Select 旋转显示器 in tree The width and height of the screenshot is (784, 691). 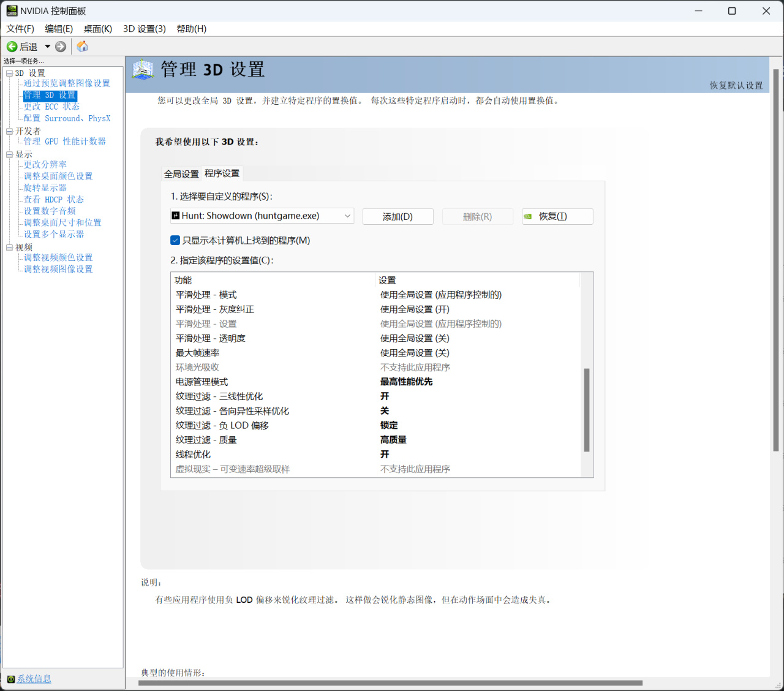click(45, 188)
